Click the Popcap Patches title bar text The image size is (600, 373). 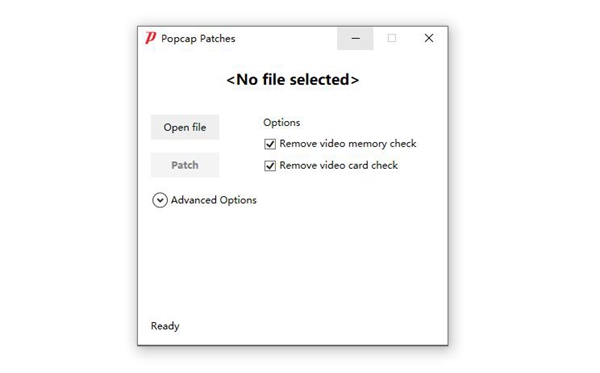[198, 39]
